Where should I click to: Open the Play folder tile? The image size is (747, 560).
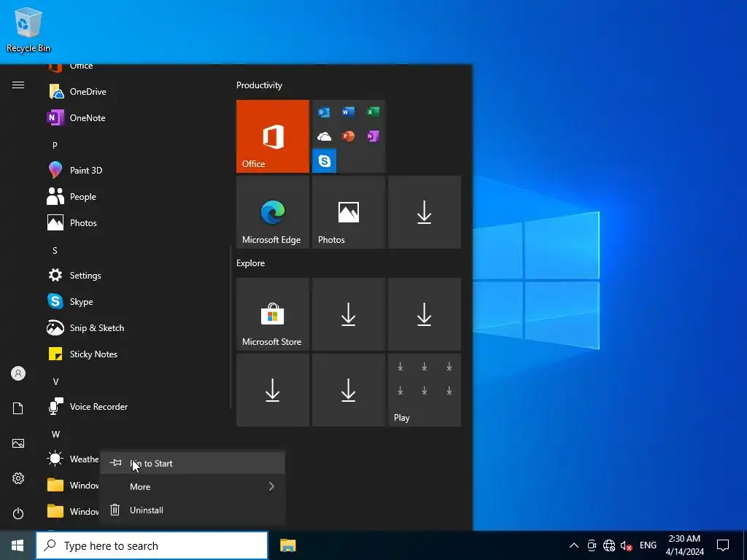click(425, 390)
